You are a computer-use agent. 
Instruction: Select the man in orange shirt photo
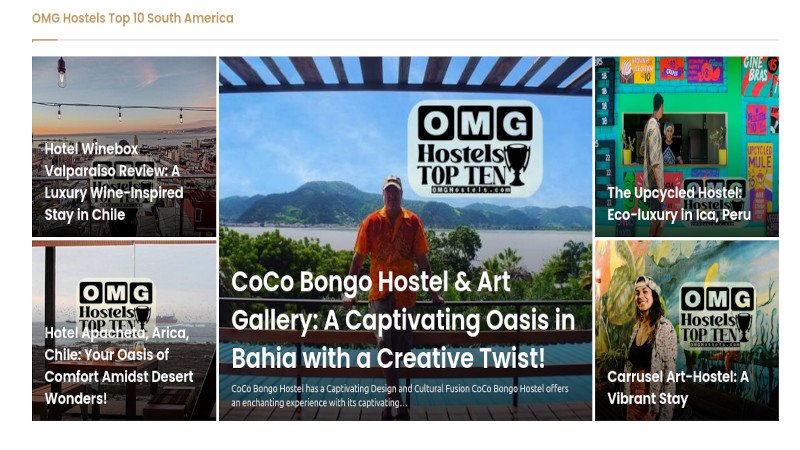pyautogui.click(x=406, y=238)
